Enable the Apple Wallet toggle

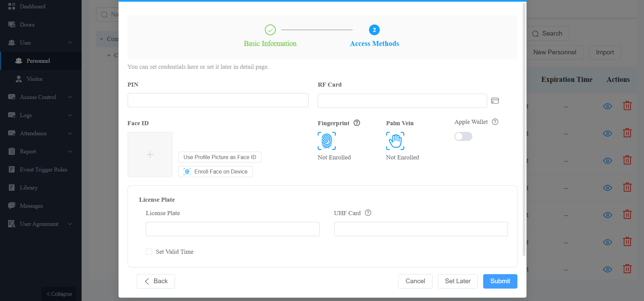463,136
